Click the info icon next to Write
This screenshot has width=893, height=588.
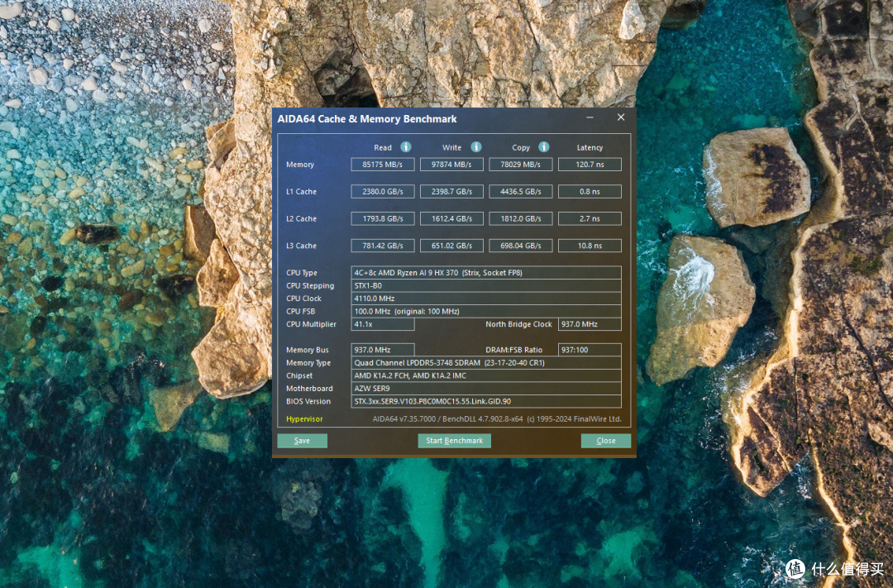pos(476,147)
